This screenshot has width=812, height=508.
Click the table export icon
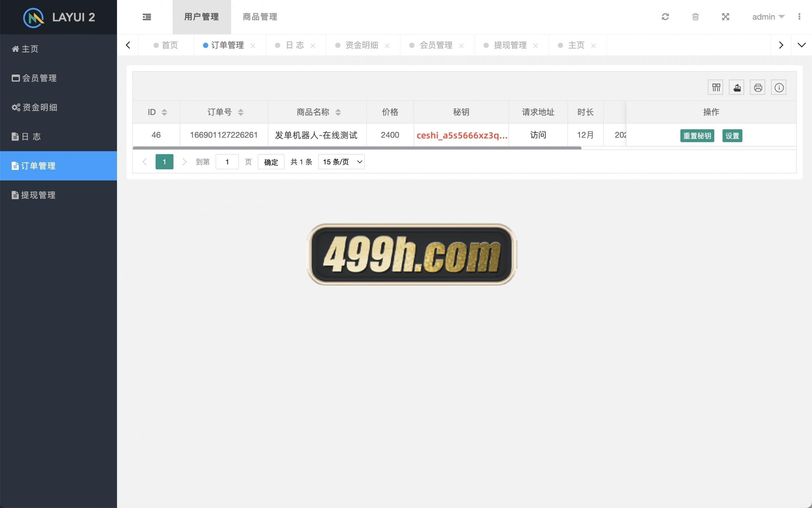[x=737, y=87]
